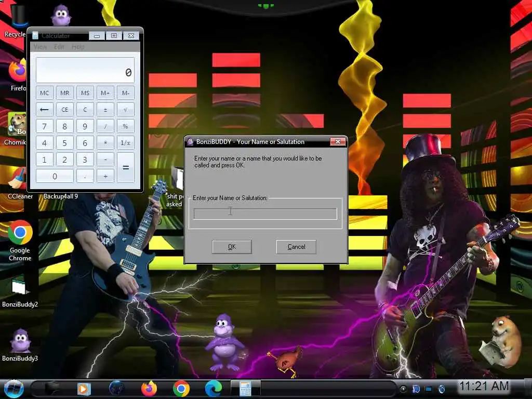Open the BonziBuddy3 desktop icon

[x=20, y=344]
